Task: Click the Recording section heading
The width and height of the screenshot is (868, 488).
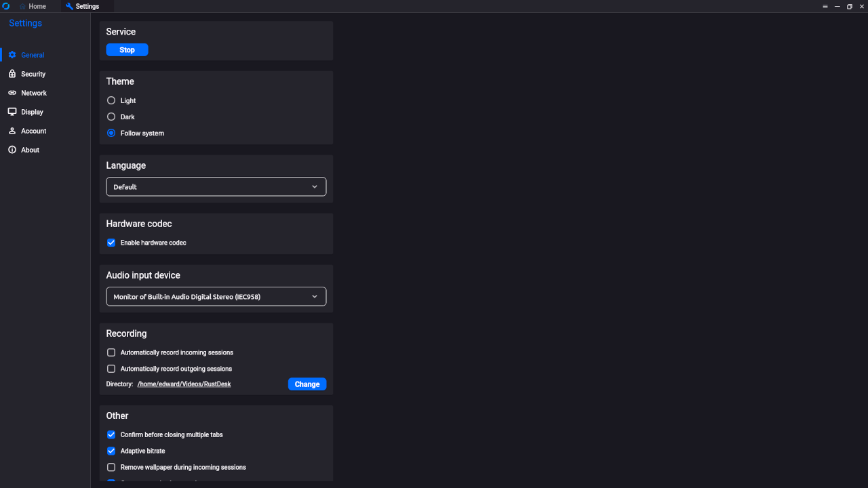Action: pyautogui.click(x=126, y=333)
